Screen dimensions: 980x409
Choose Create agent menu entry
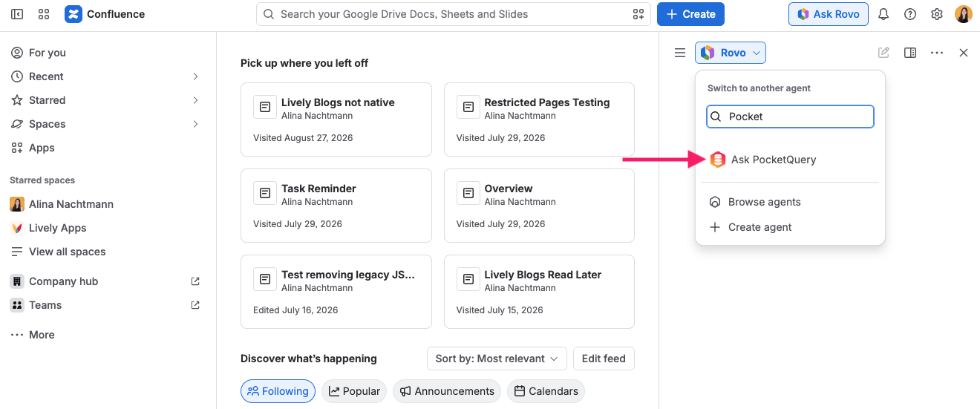point(790,227)
